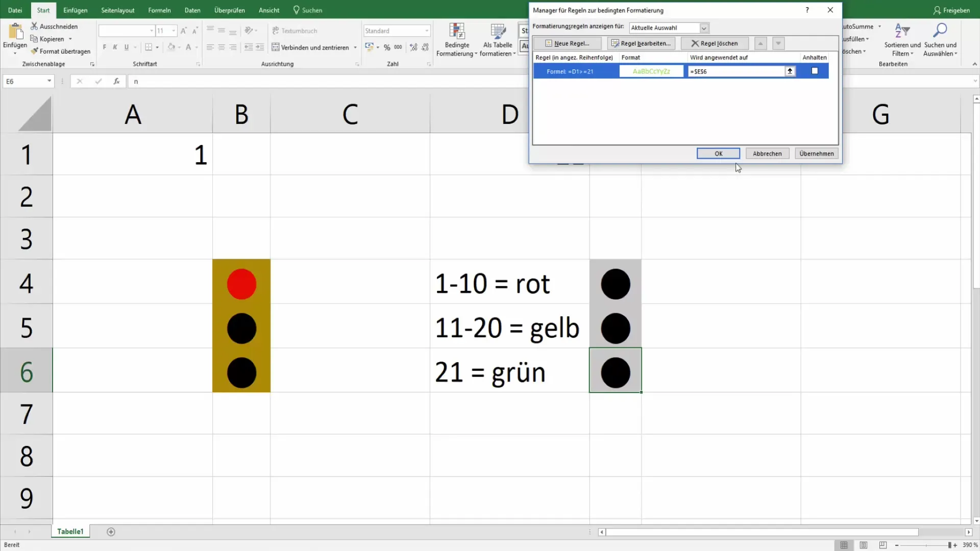Tick the Anhalten checkbox for the rule
The height and width of the screenshot is (551, 980).
[x=815, y=71]
